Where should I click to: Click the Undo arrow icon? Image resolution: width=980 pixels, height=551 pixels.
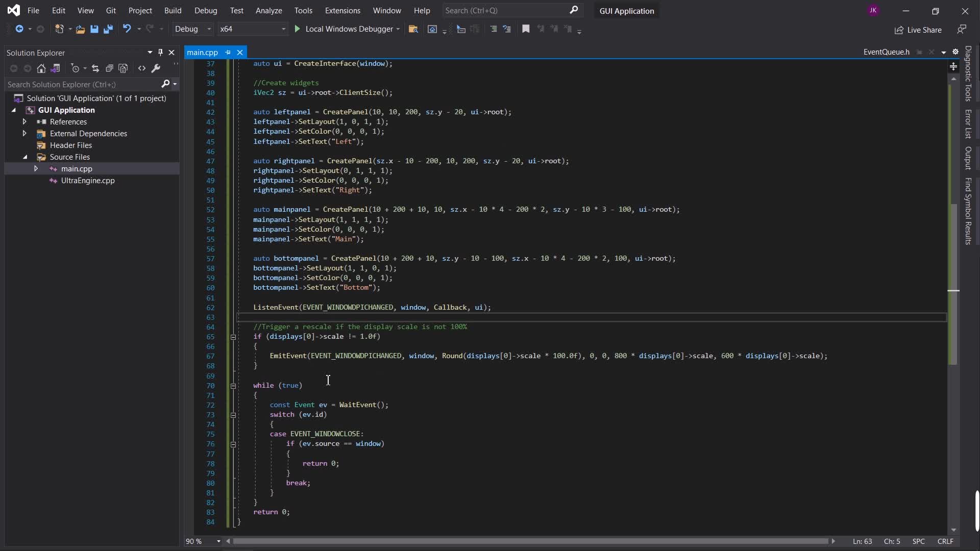tap(127, 29)
